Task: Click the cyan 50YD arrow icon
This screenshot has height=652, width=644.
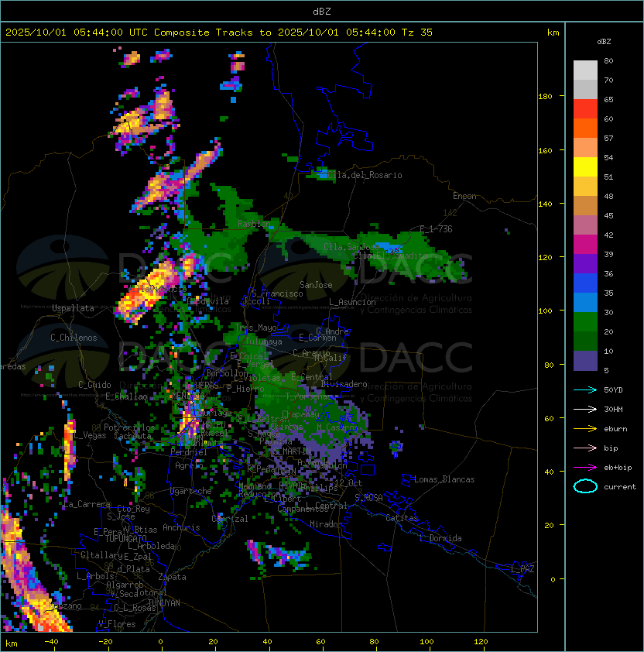Action: coord(585,390)
